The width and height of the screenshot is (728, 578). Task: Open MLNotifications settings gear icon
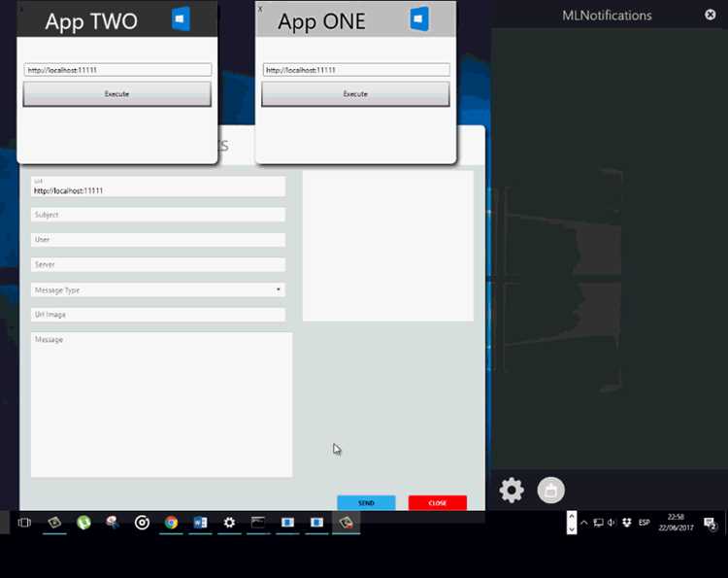(512, 491)
